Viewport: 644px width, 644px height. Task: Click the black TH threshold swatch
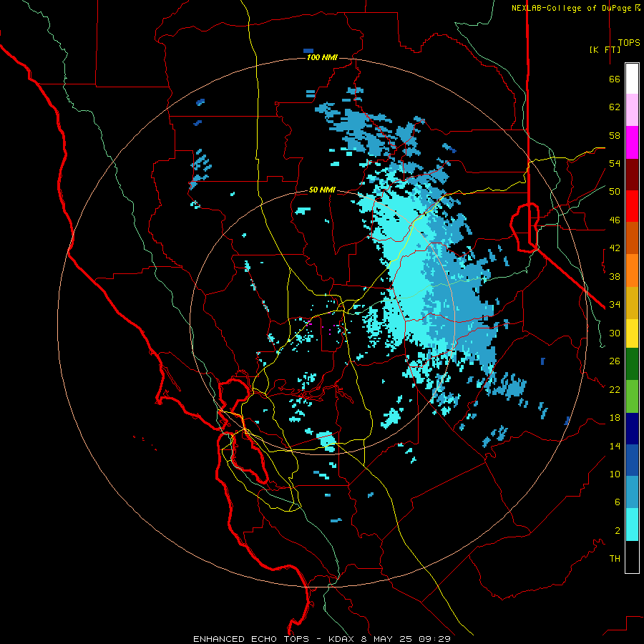(x=632, y=557)
